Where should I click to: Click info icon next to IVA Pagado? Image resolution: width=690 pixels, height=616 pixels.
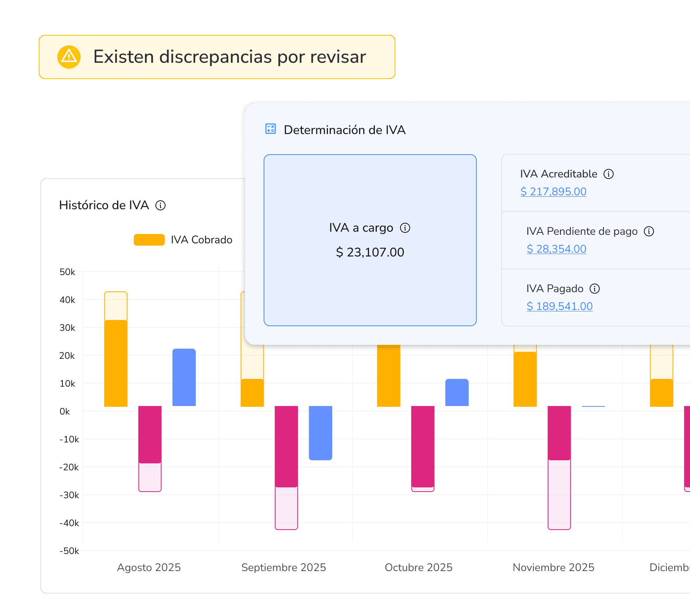[595, 289]
